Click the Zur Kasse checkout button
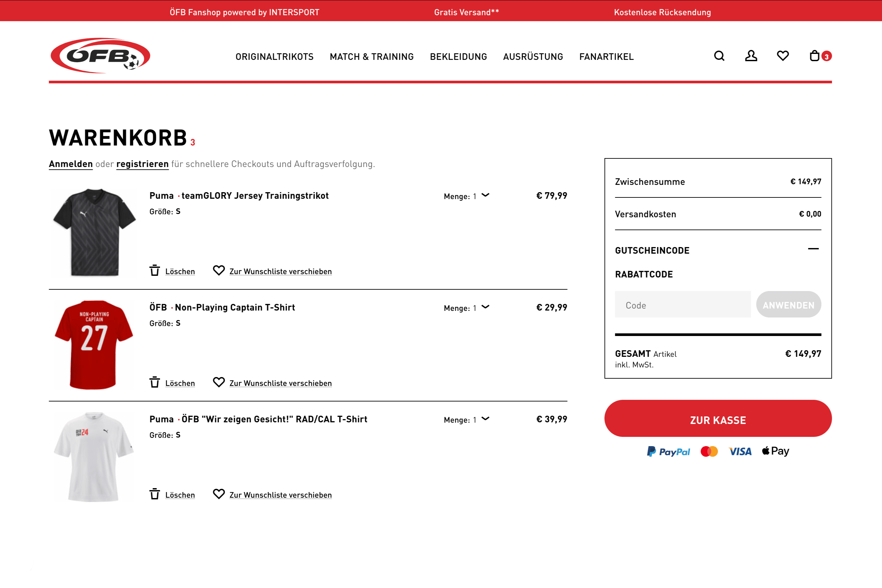The height and width of the screenshot is (588, 882). [718, 418]
